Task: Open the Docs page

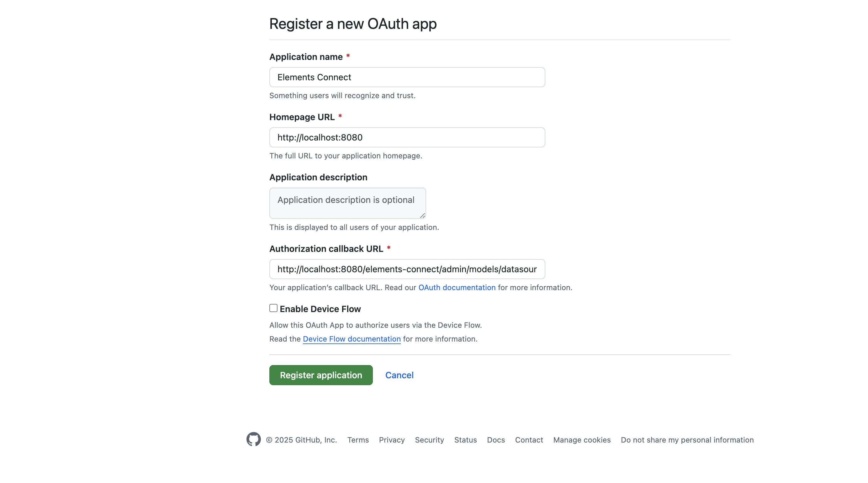Action: [x=495, y=440]
